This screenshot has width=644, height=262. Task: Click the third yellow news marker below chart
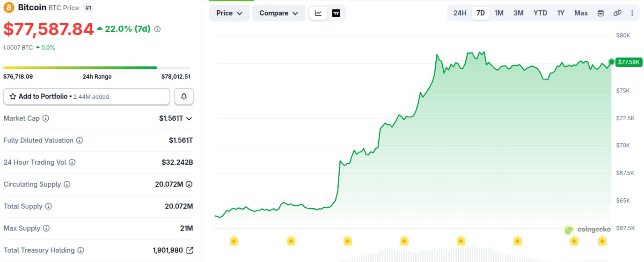[x=347, y=241]
